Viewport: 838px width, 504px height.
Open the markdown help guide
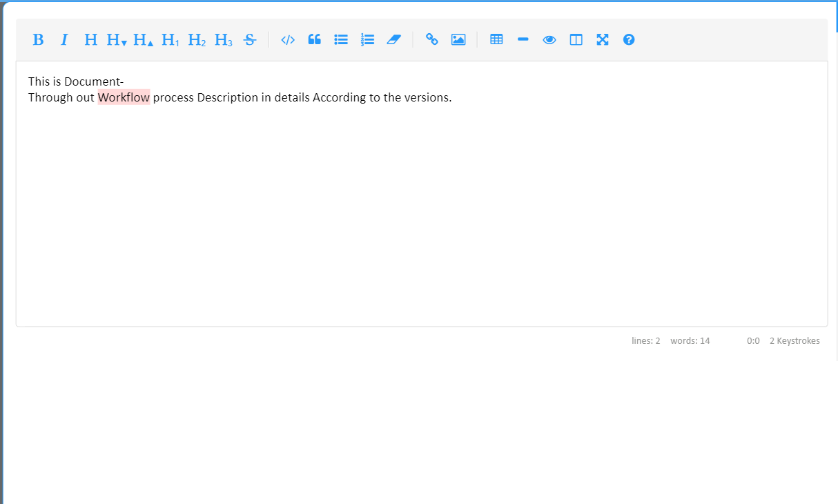coord(629,39)
